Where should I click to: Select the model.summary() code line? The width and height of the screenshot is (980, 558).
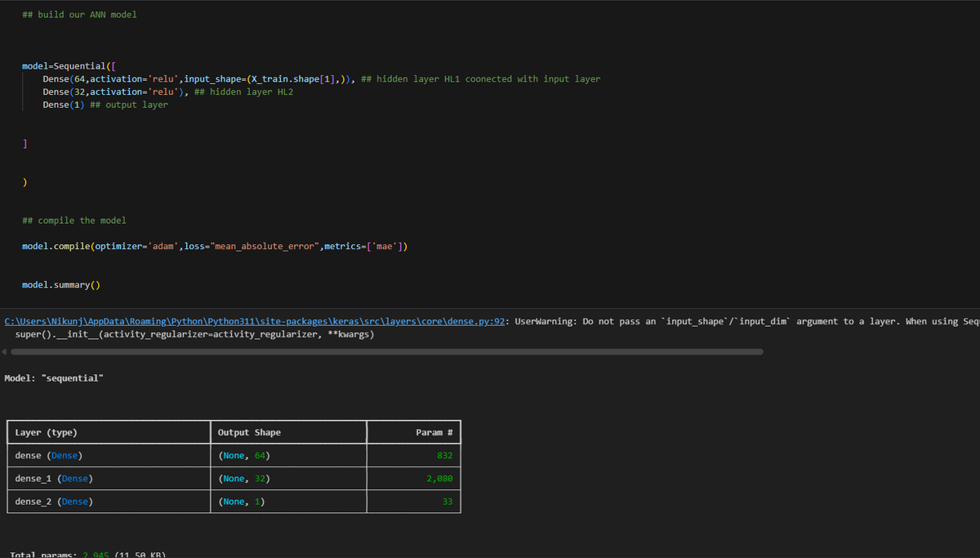(60, 284)
